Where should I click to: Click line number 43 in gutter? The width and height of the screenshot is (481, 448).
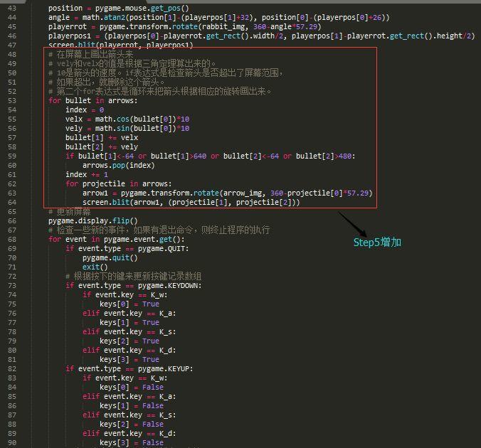coord(11,9)
